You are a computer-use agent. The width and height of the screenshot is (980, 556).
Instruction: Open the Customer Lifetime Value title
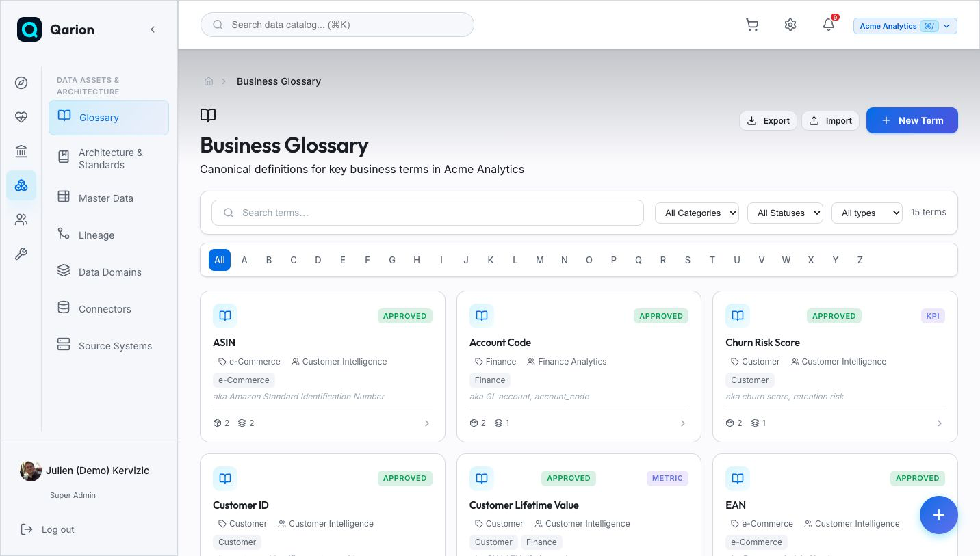tap(524, 505)
